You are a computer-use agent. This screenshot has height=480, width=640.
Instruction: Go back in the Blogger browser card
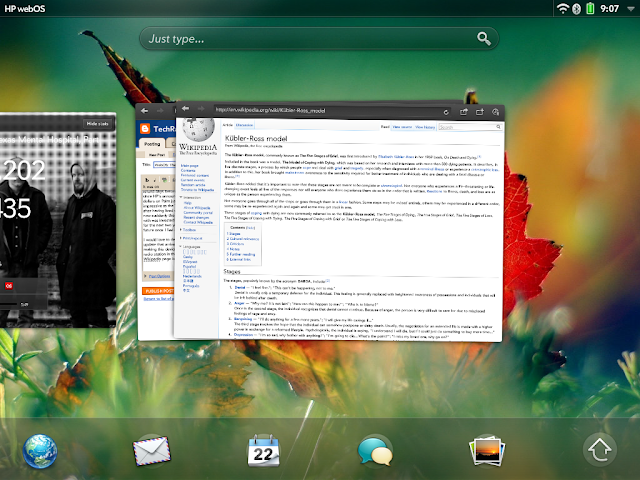coord(144,111)
